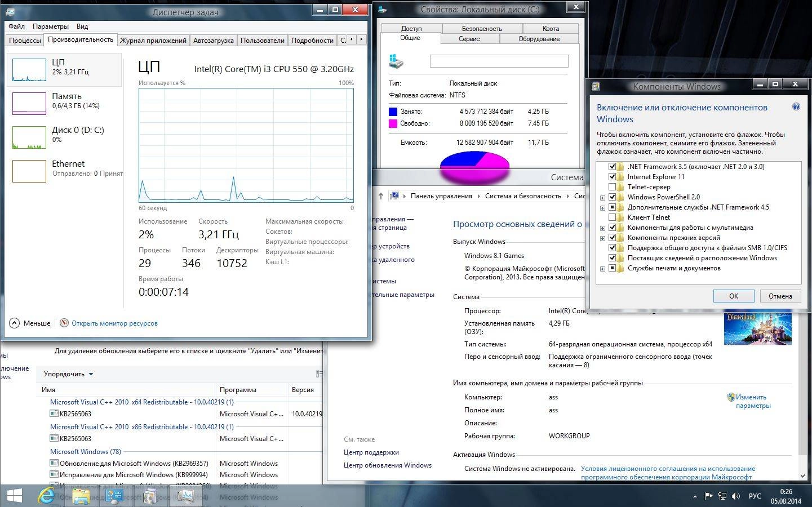Switch to Control Panel taskbar icon
812x507 pixels.
pos(115,496)
